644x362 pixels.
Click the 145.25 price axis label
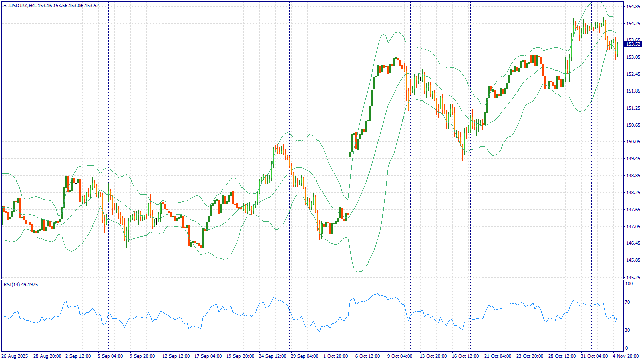click(632, 278)
